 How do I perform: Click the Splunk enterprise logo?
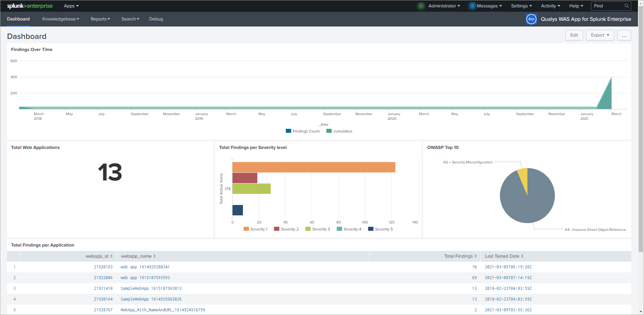point(30,6)
